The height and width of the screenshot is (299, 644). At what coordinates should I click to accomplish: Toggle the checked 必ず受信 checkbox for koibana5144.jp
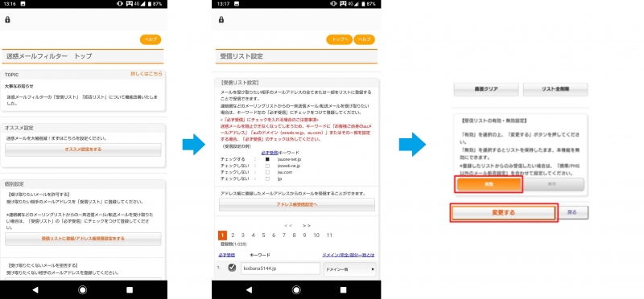tap(232, 268)
